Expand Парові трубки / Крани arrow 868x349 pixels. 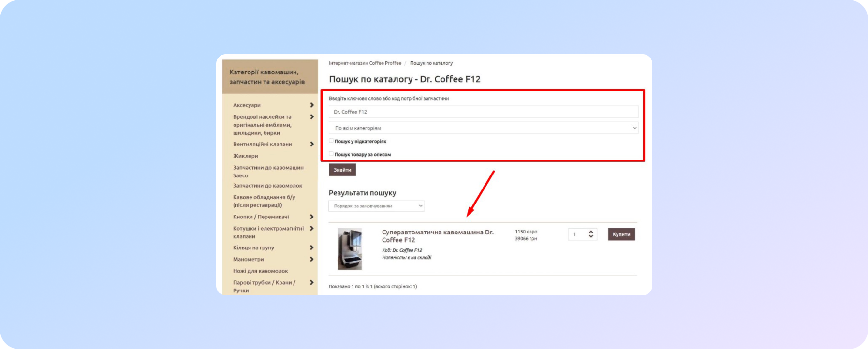click(312, 283)
